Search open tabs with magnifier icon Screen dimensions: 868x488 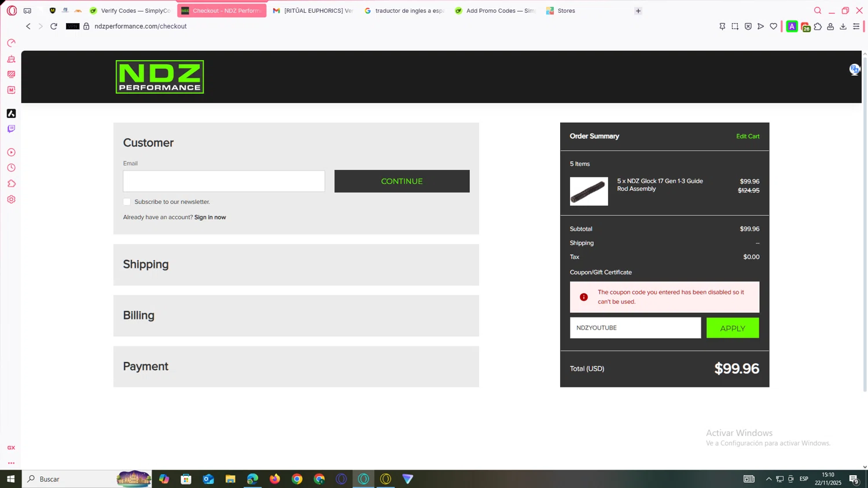[818, 10]
